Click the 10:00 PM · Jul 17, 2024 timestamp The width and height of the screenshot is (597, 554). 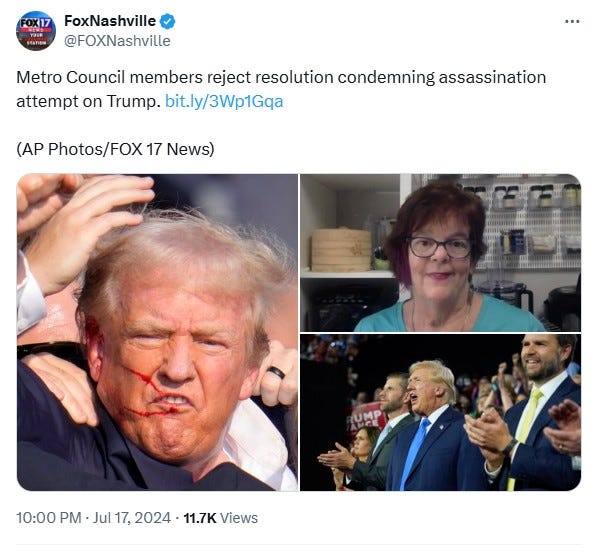click(x=93, y=518)
